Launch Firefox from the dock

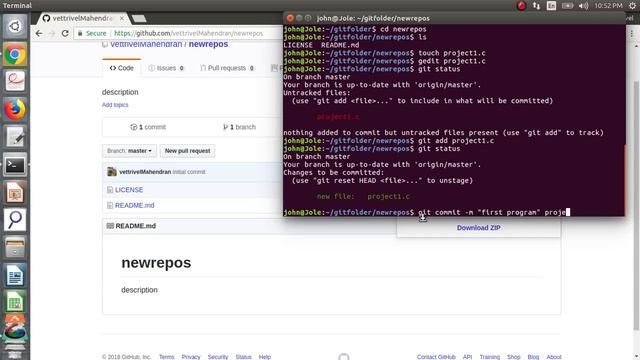(15, 109)
